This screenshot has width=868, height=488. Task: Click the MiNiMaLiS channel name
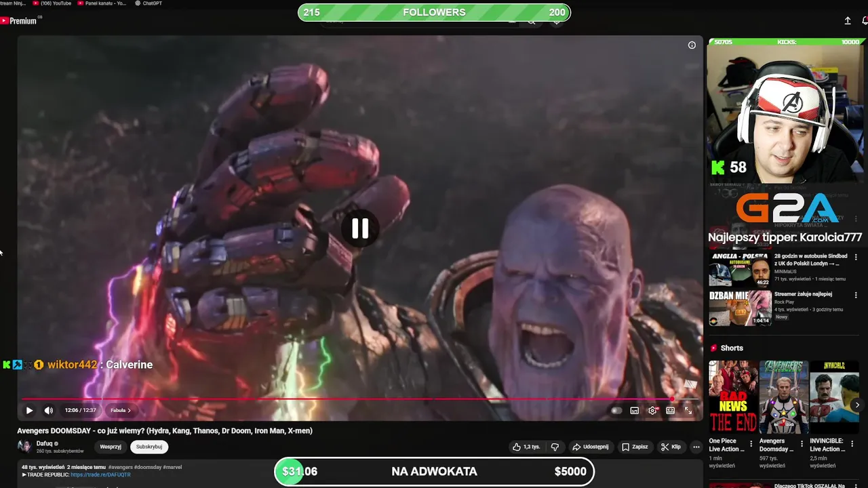pyautogui.click(x=785, y=272)
